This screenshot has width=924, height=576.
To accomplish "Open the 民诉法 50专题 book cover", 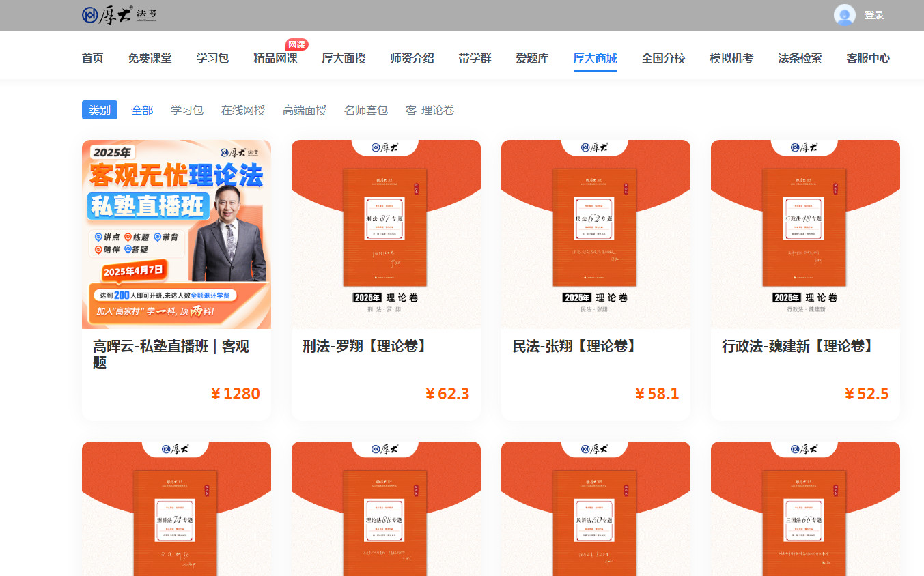I will tap(595, 523).
